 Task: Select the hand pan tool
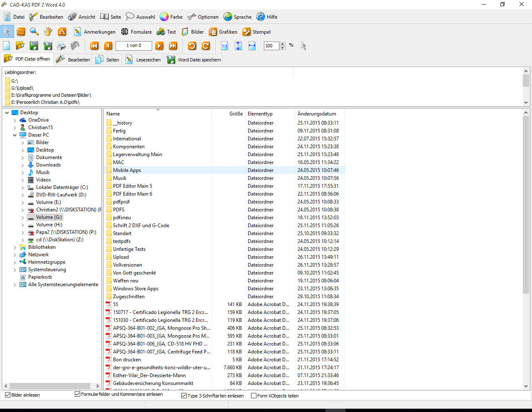(48, 32)
